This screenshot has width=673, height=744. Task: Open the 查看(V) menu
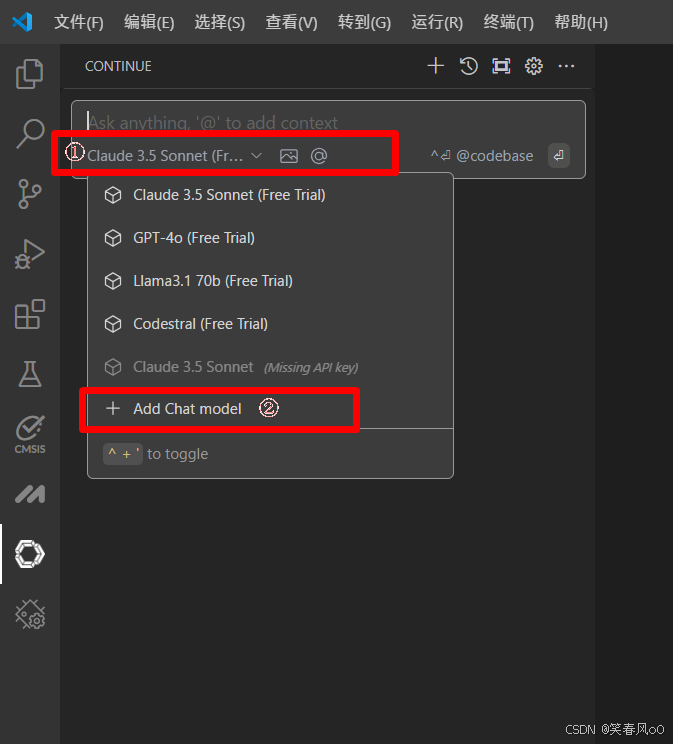pyautogui.click(x=291, y=22)
